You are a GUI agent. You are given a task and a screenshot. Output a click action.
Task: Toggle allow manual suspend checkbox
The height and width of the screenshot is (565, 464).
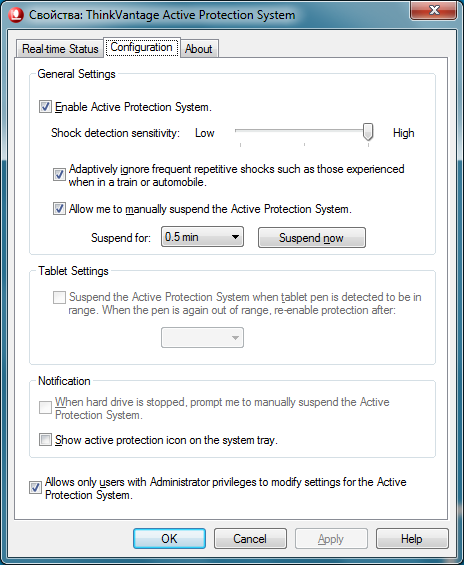[x=59, y=209]
